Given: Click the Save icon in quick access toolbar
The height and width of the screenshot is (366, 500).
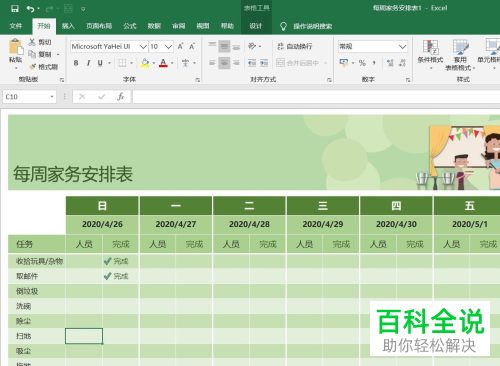Looking at the screenshot, I should (x=15, y=9).
